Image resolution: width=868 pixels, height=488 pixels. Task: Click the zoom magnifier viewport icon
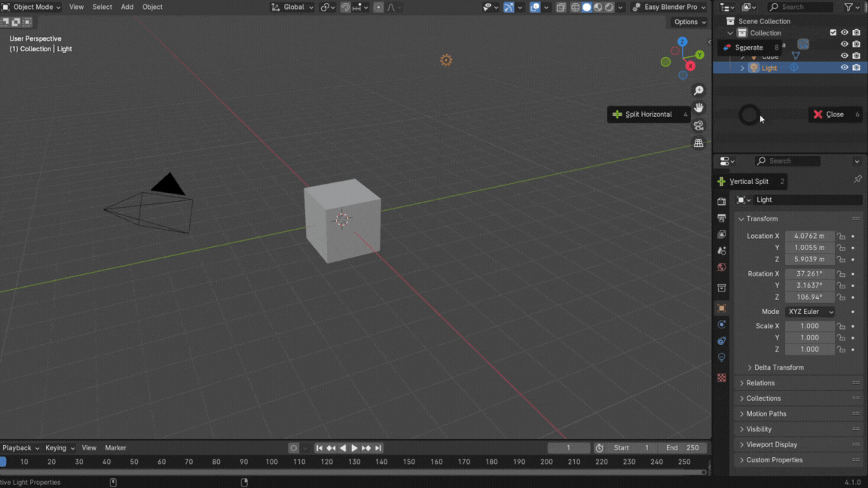click(698, 90)
